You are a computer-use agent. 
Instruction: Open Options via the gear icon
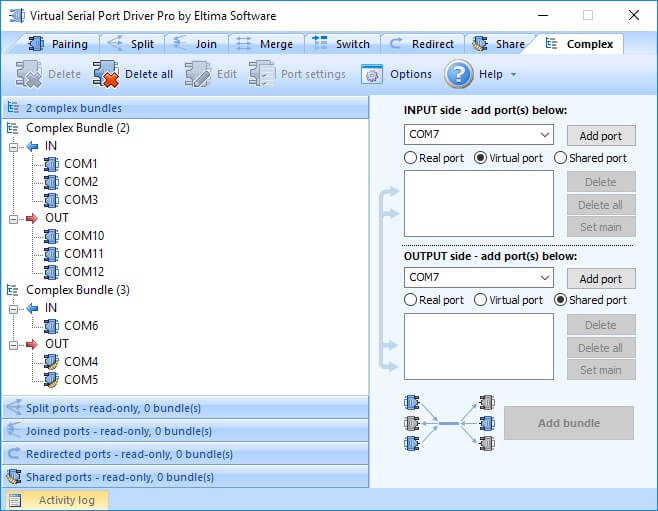[x=372, y=74]
